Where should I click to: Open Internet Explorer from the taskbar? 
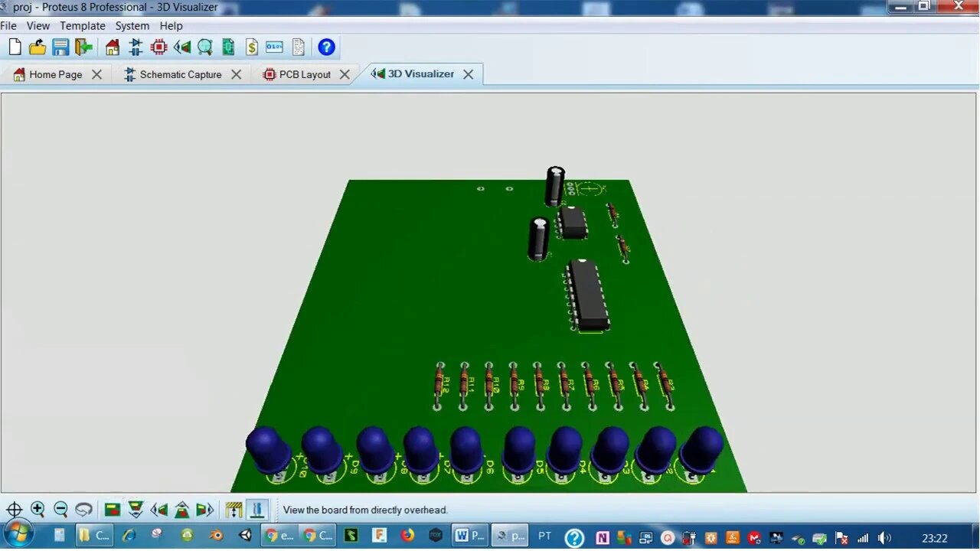tap(129, 536)
